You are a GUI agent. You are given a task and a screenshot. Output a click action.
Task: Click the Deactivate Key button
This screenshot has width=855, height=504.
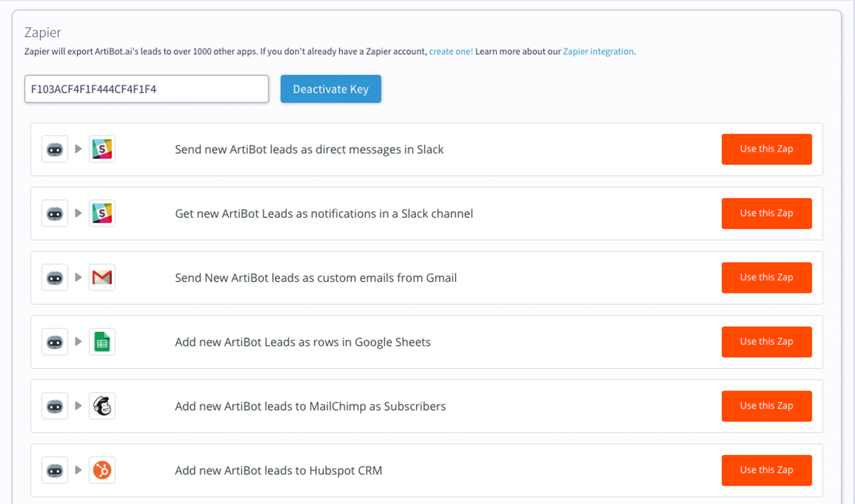tap(331, 89)
